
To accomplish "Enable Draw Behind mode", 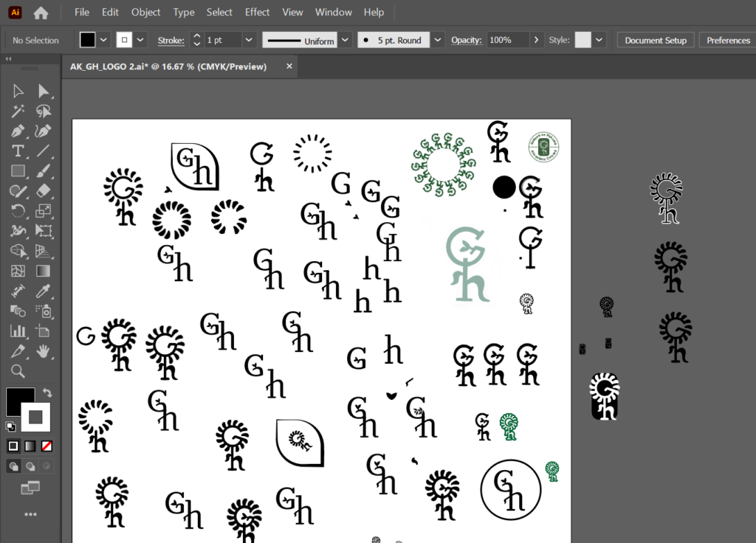I will click(30, 466).
